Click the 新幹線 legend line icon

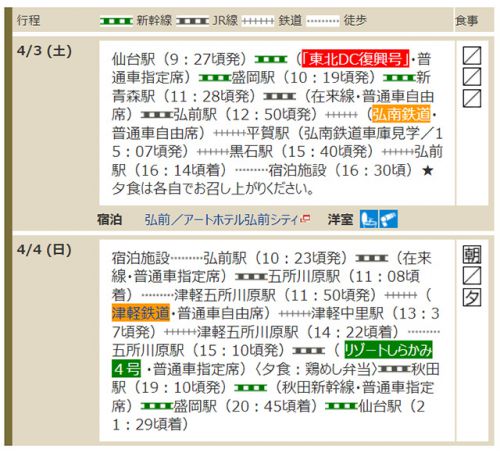pyautogui.click(x=116, y=21)
